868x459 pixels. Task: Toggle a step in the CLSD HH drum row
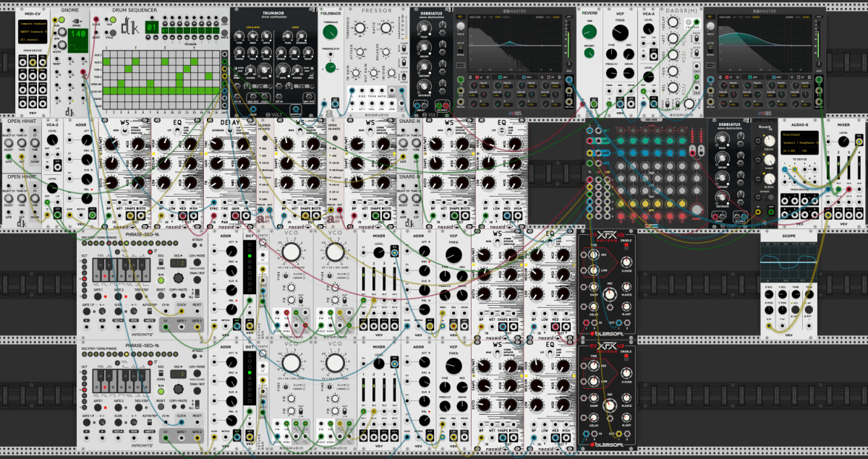coord(107,90)
